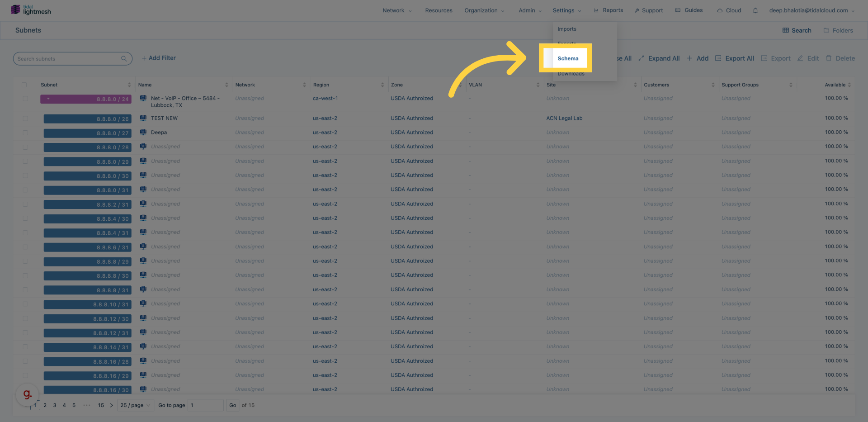The image size is (868, 422).
Task: Select Schema from Settings menu
Action: [x=568, y=58]
